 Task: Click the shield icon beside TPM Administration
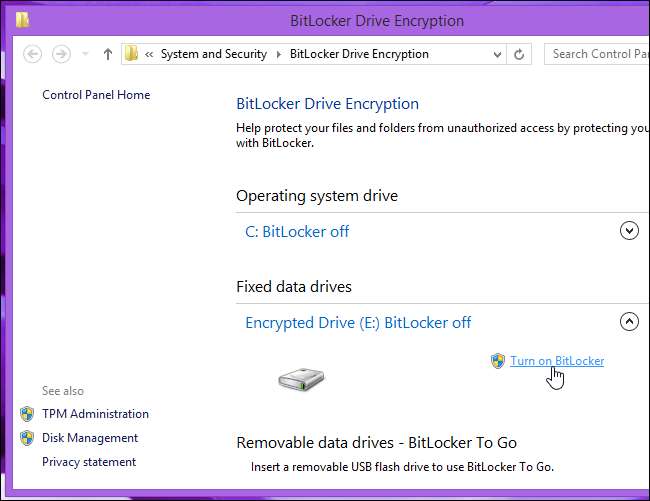coord(27,414)
